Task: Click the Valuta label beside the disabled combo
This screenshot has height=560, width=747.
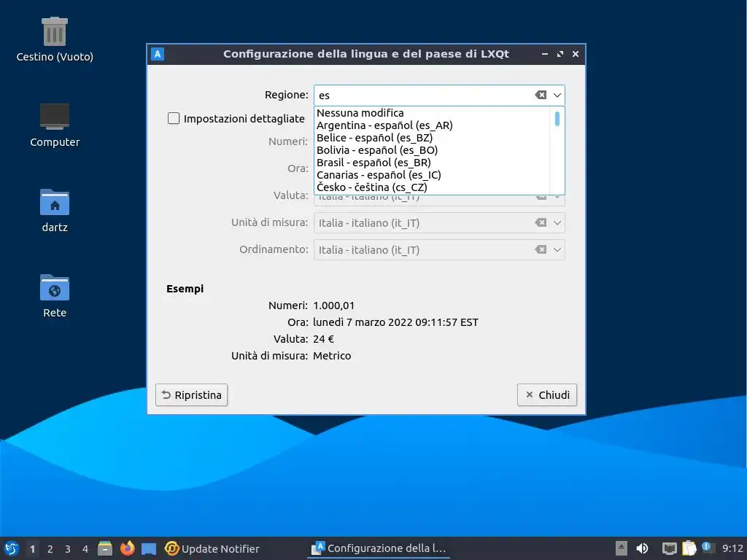Action: pyautogui.click(x=290, y=195)
